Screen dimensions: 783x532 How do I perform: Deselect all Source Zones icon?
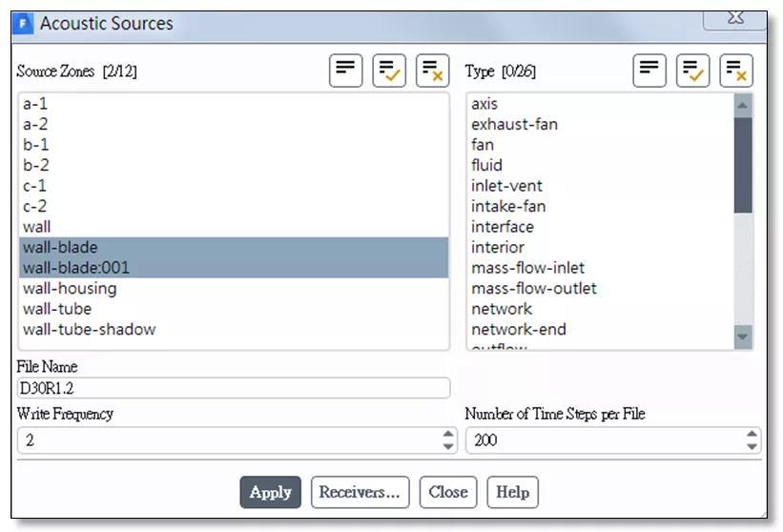coord(432,71)
